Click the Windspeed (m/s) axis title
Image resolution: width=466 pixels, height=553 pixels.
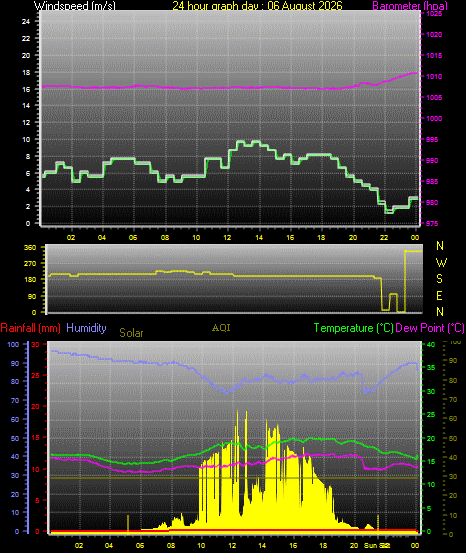click(74, 5)
